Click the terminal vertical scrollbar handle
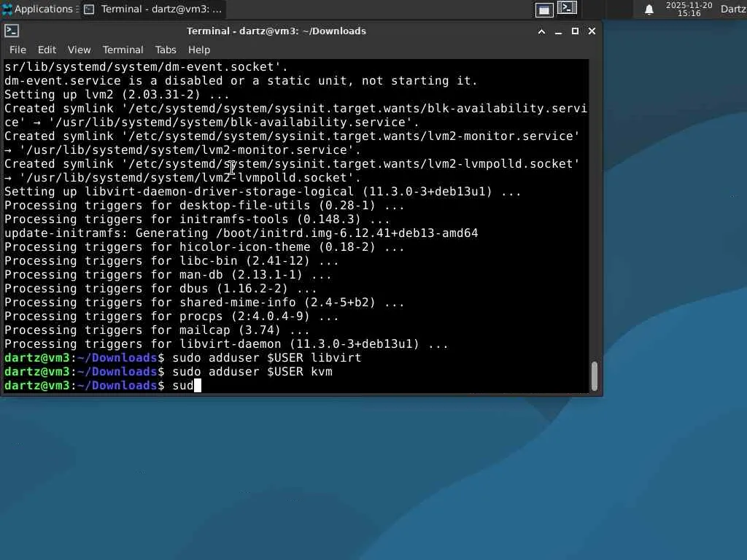Viewport: 747px width, 560px height. pos(594,376)
